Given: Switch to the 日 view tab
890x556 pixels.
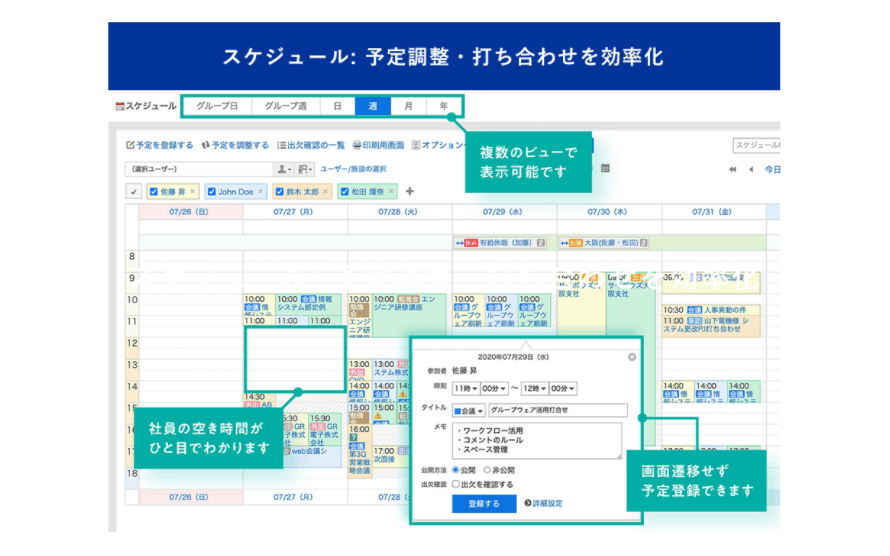Looking at the screenshot, I should (x=337, y=106).
